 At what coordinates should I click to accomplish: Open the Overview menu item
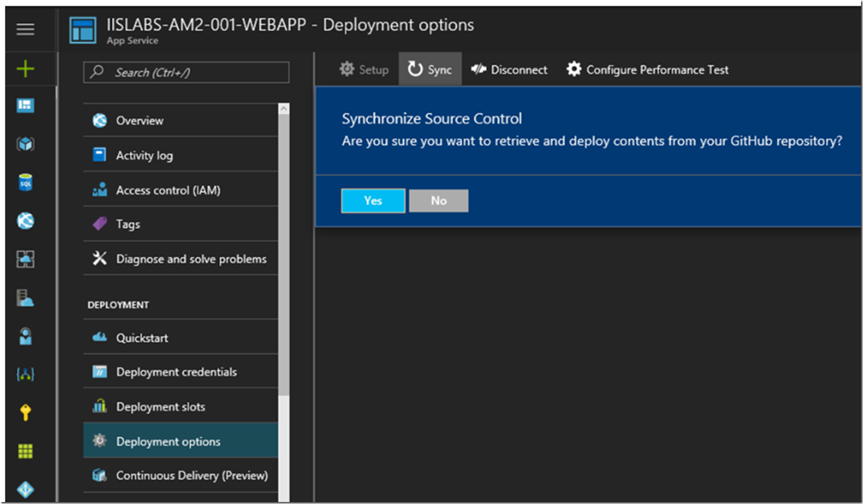tap(180, 120)
